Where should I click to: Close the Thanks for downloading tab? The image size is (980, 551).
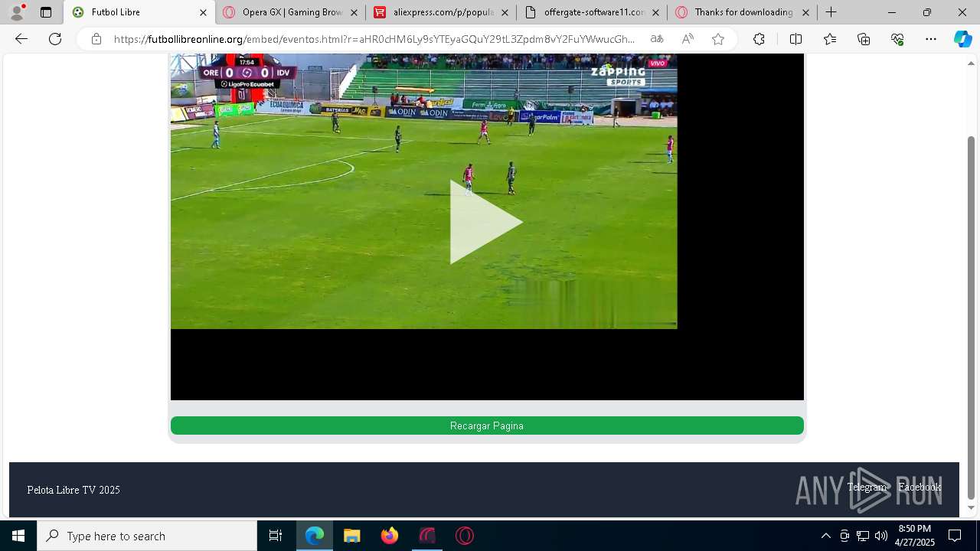coord(805,12)
